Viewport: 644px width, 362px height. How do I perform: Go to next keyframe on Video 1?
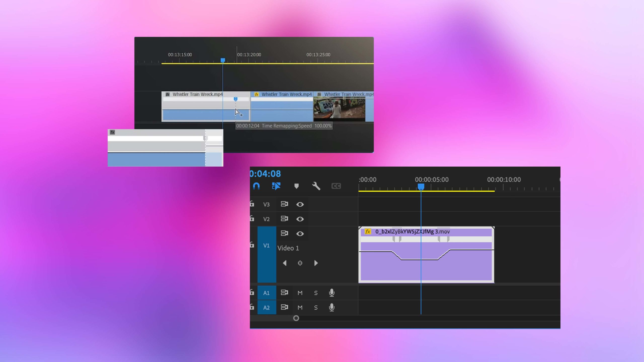(x=316, y=263)
